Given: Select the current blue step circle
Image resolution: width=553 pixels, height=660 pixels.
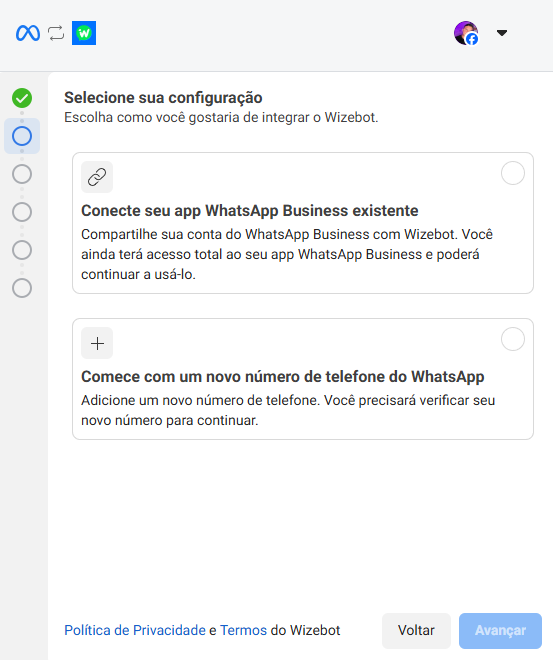Looking at the screenshot, I should pyautogui.click(x=22, y=136).
